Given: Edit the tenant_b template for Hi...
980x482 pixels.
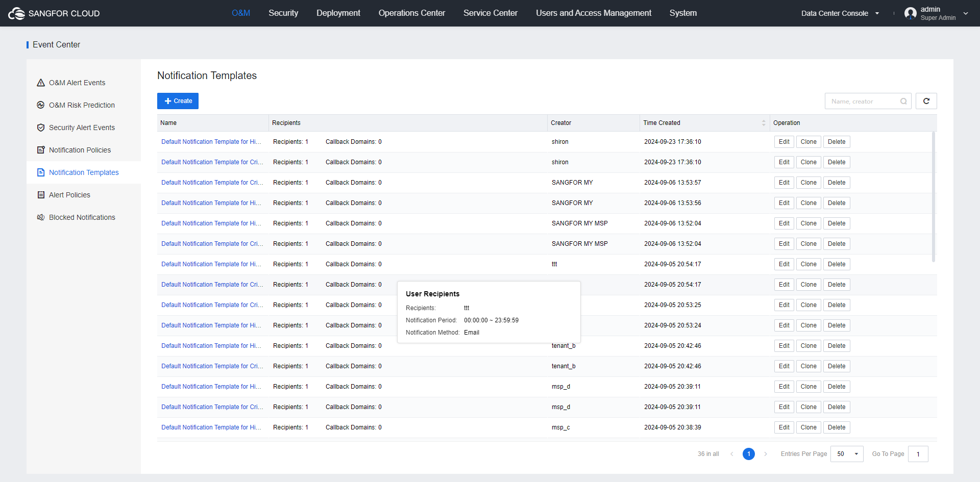Looking at the screenshot, I should click(784, 346).
